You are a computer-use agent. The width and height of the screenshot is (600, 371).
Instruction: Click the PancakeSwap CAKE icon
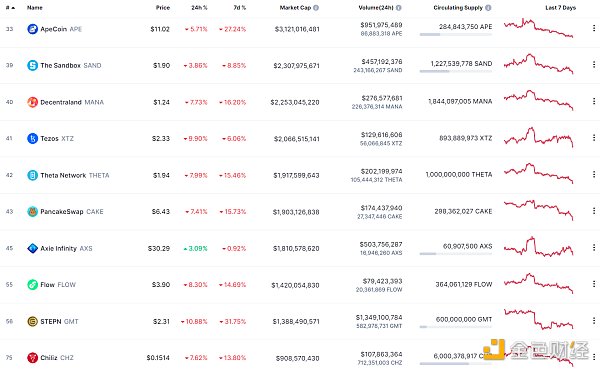pos(33,212)
